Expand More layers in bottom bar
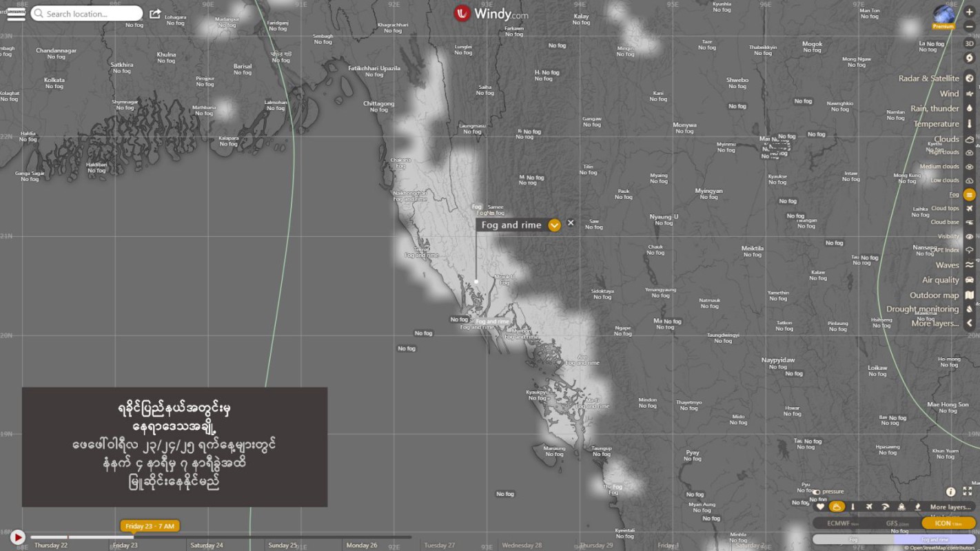980x551 pixels. [x=950, y=507]
